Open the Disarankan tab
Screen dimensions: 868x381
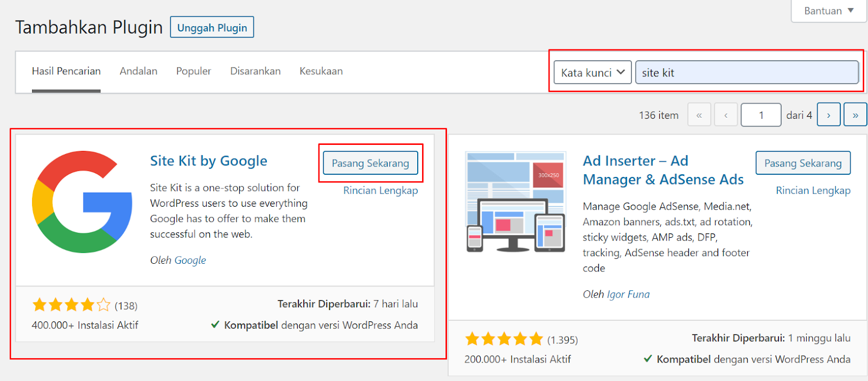pos(256,71)
